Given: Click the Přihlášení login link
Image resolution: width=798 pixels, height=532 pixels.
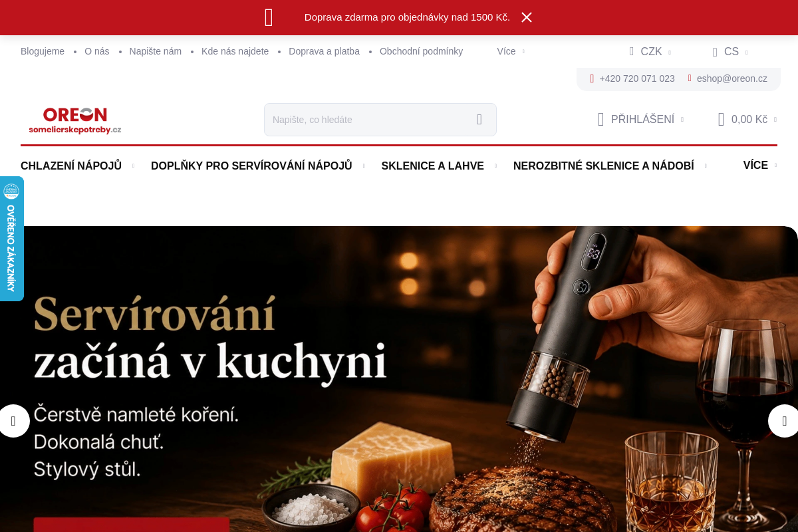Looking at the screenshot, I should click(x=642, y=120).
